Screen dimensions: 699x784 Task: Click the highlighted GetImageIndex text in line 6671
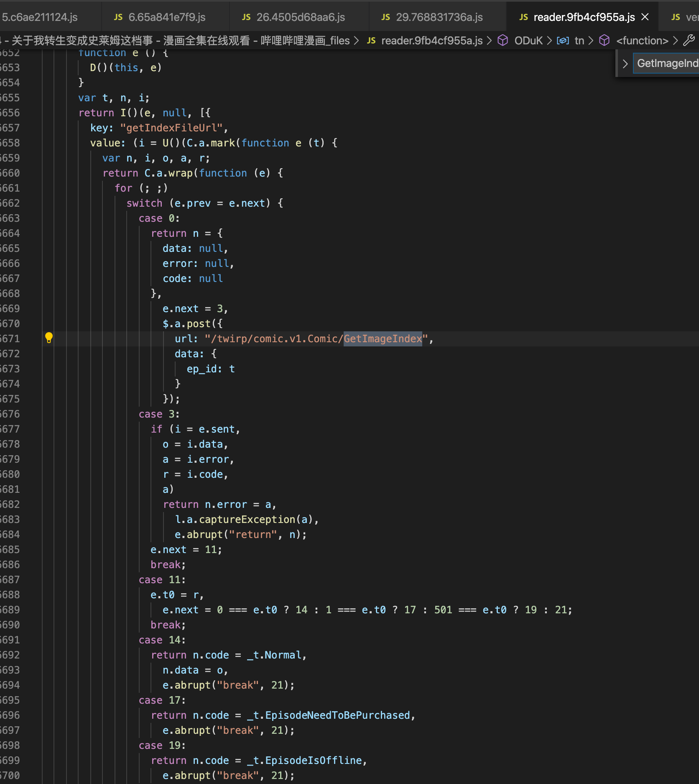point(383,338)
